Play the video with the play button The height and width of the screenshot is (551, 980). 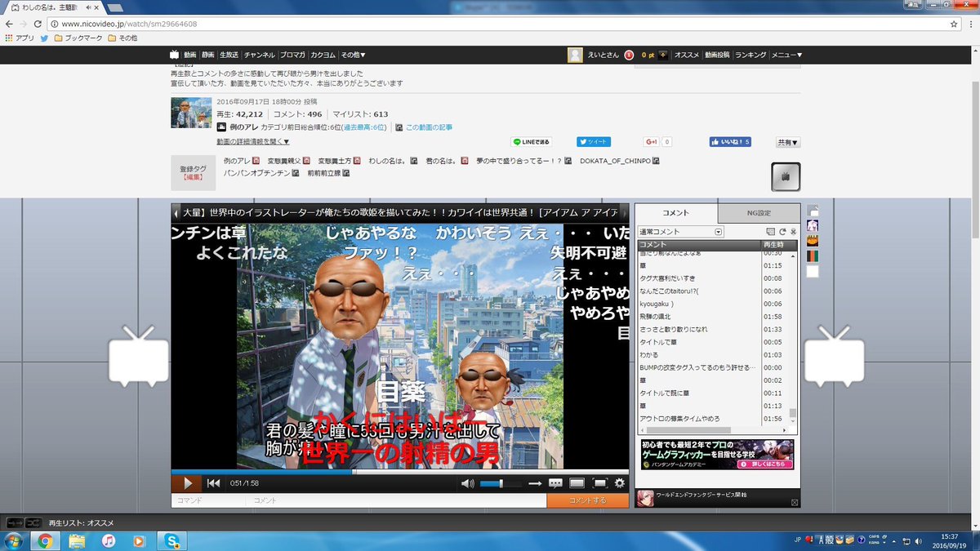pyautogui.click(x=188, y=483)
